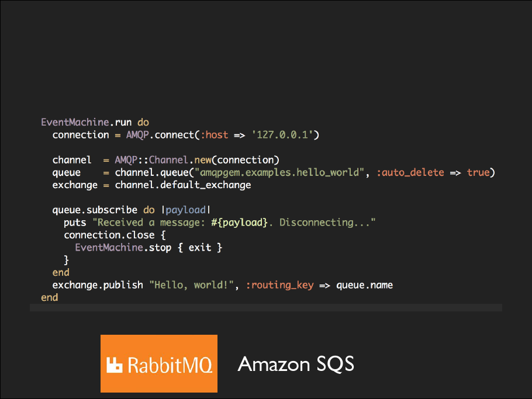
Task: Click the final end keyword
Action: click(x=50, y=297)
